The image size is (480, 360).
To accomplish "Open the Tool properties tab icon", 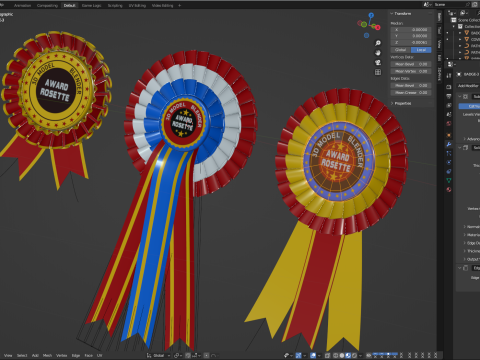I will click(x=449, y=76).
